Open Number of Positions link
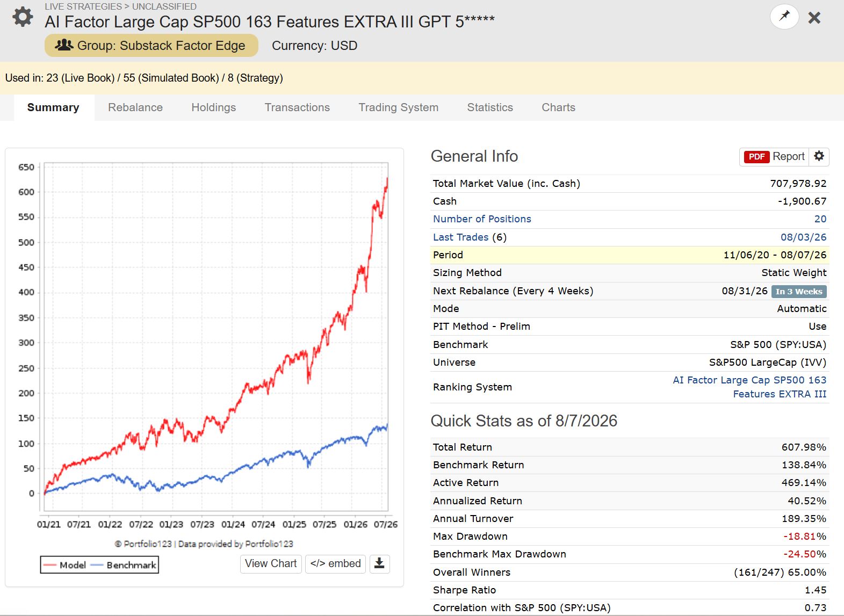Screen dimensions: 844x616 [482, 219]
